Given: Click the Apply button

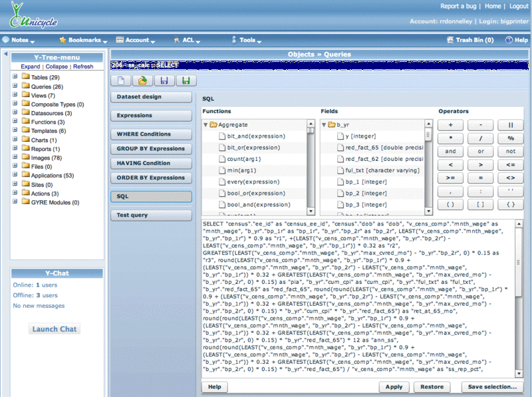Looking at the screenshot, I should click(394, 386).
